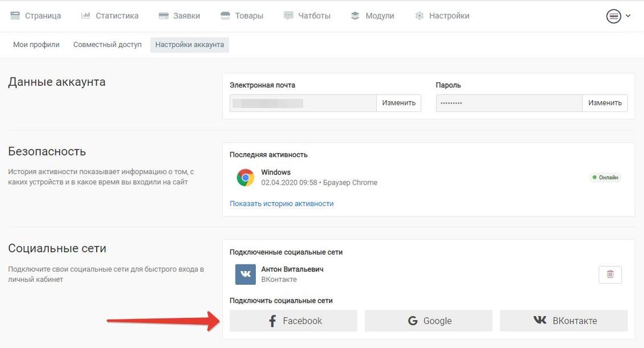Open the Модули layers icon
Image resolution: width=644 pixels, height=348 pixels.
[x=355, y=15]
